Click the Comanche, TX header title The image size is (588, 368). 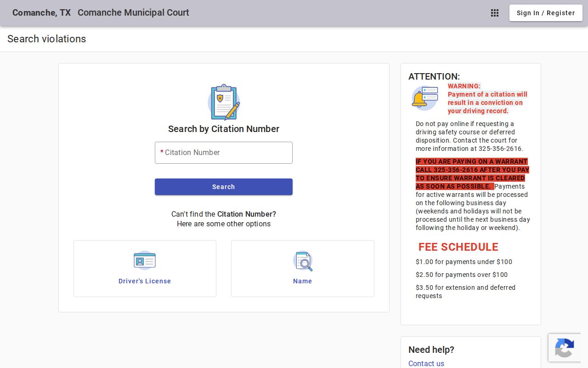42,13
